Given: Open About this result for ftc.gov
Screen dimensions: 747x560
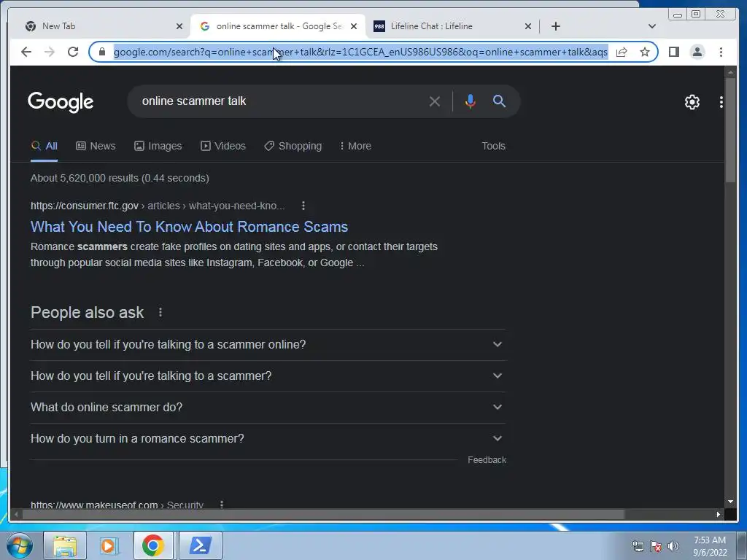Looking at the screenshot, I should 303,206.
